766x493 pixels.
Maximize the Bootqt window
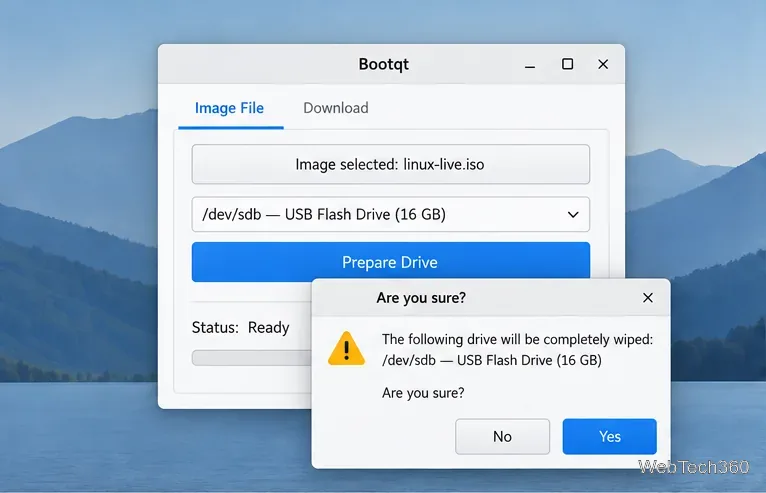567,64
